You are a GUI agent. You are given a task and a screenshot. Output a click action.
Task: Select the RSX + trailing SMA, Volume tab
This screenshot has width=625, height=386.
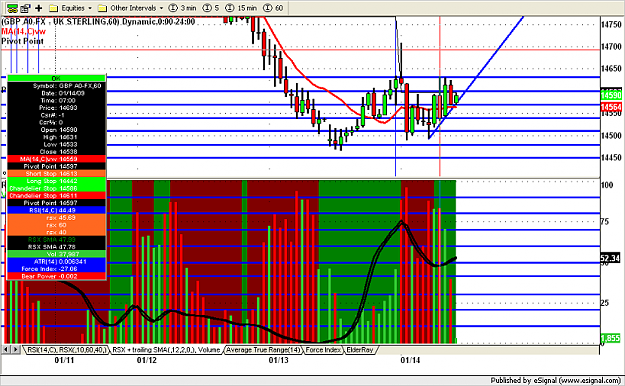[166, 350]
